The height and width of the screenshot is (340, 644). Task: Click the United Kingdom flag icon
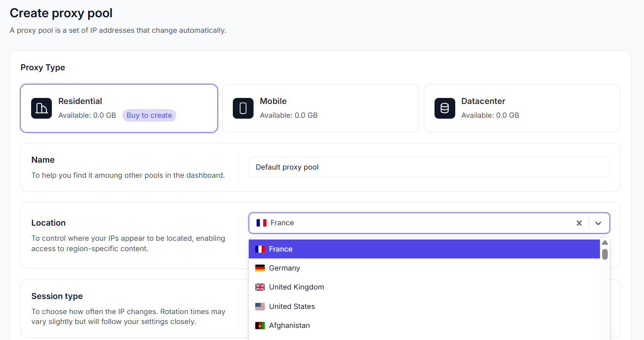click(x=260, y=287)
